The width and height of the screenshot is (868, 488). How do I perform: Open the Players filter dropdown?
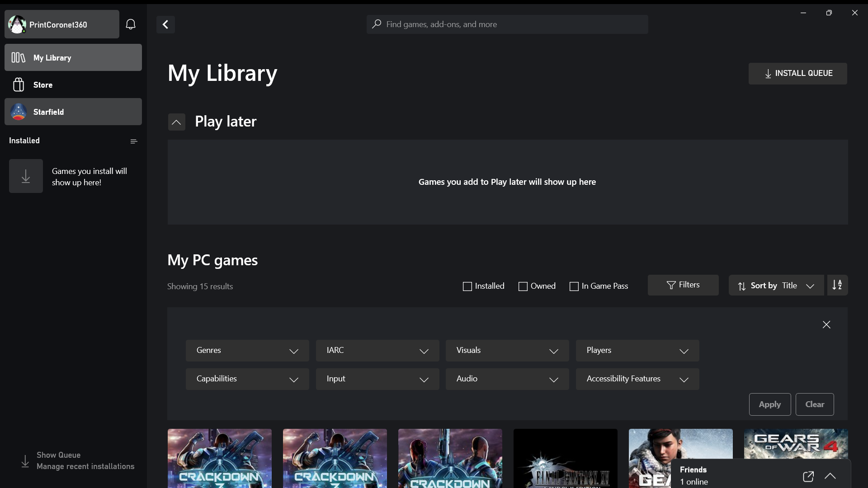637,351
